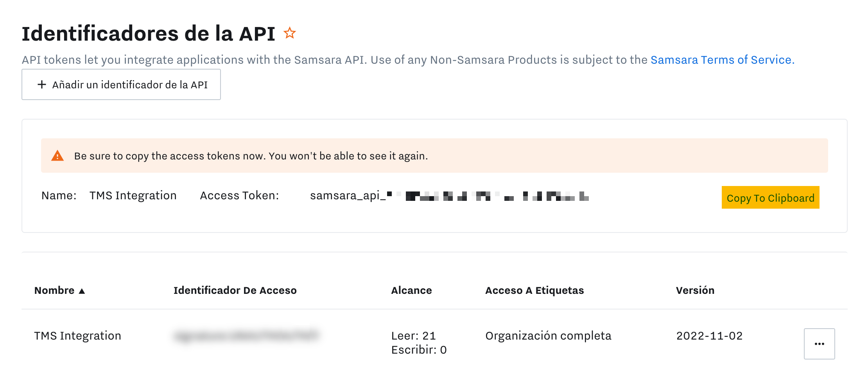Click the sort arrow next to Nombre
Screen dimensions: 868x372
click(x=82, y=291)
